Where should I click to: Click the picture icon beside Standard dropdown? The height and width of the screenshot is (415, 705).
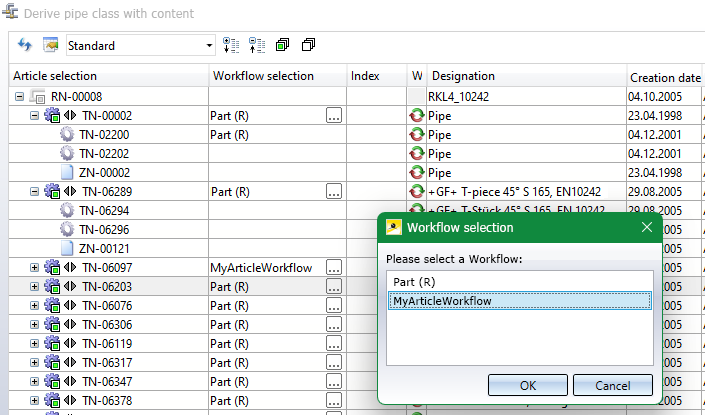click(50, 46)
